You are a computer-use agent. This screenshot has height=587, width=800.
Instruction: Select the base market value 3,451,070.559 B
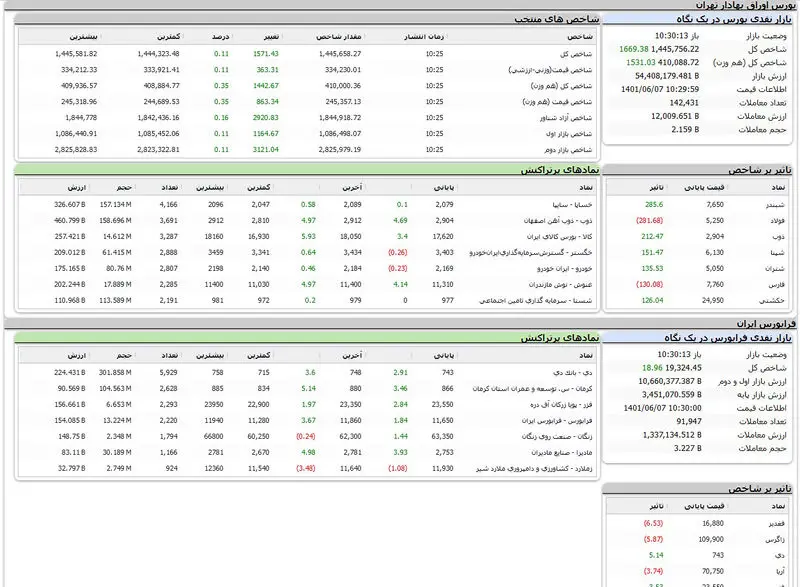coord(671,395)
